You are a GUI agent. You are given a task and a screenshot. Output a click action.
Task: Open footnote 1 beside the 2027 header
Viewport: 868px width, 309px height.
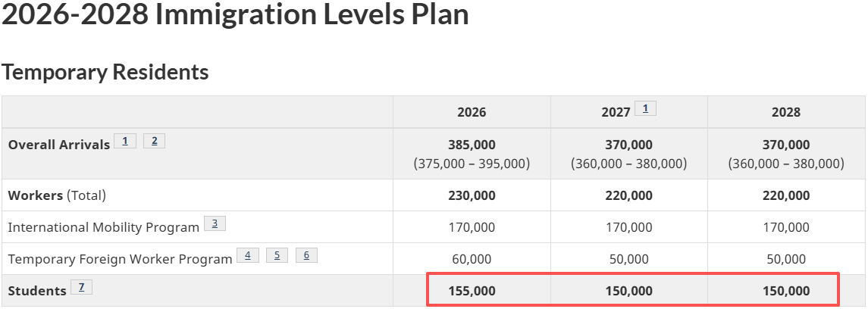[x=645, y=108]
